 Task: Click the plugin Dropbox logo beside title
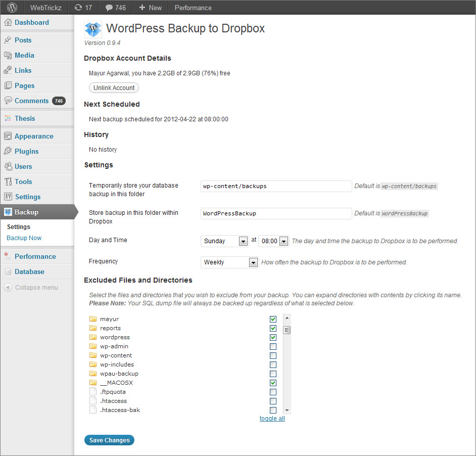93,29
